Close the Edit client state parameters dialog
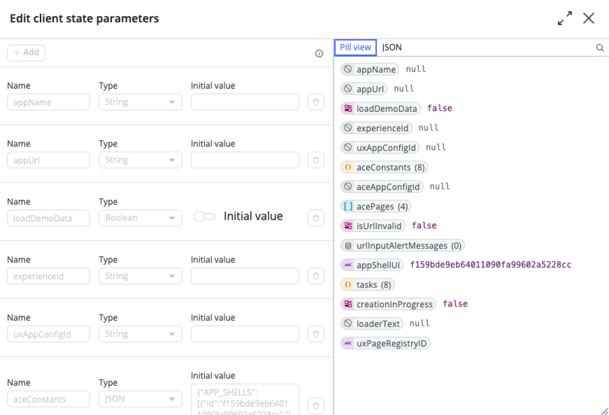Viewport: 609px width, 415px height. click(588, 18)
